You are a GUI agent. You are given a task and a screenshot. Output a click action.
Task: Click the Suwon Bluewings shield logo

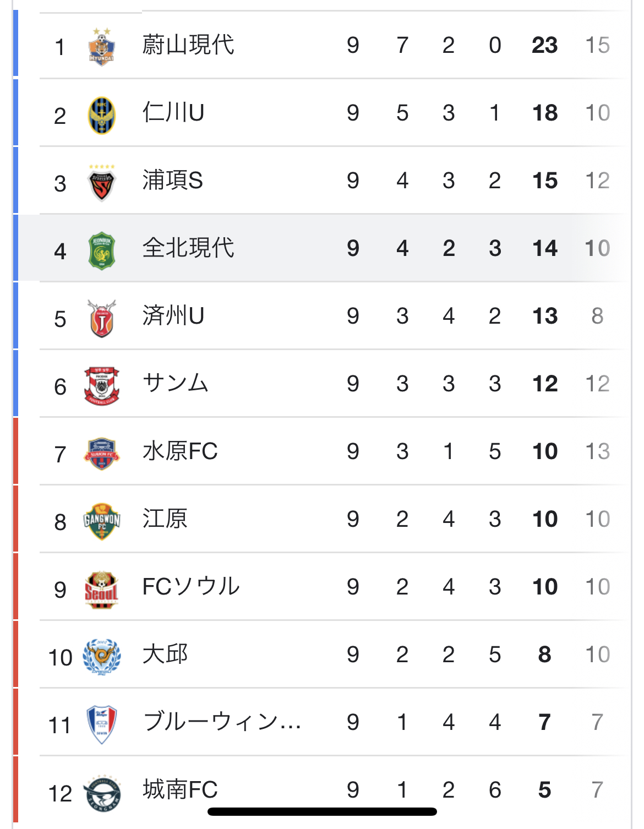(102, 724)
